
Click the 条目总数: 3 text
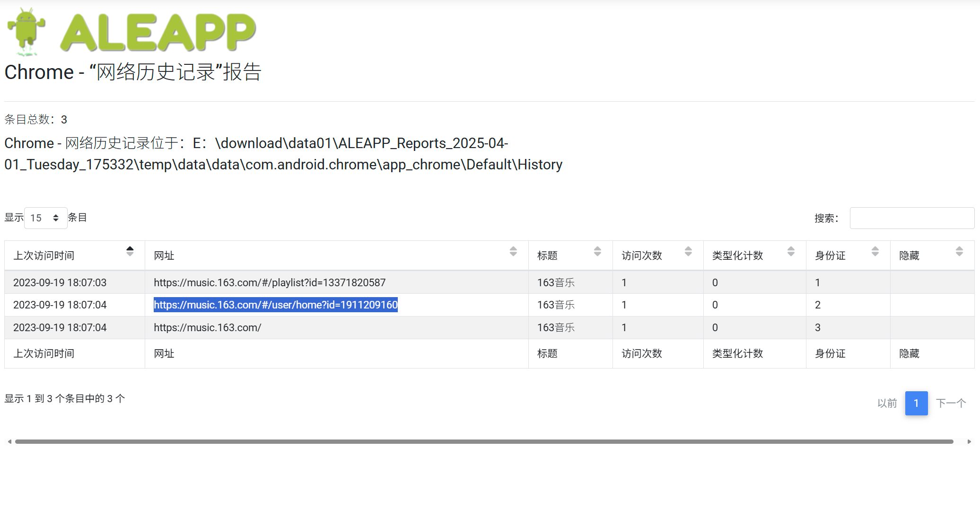36,119
